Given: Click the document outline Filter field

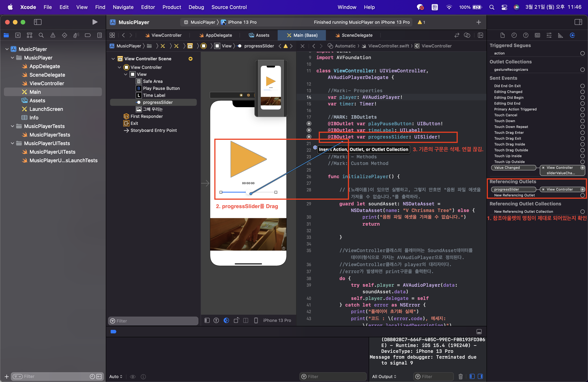Looking at the screenshot, I should pos(153,321).
